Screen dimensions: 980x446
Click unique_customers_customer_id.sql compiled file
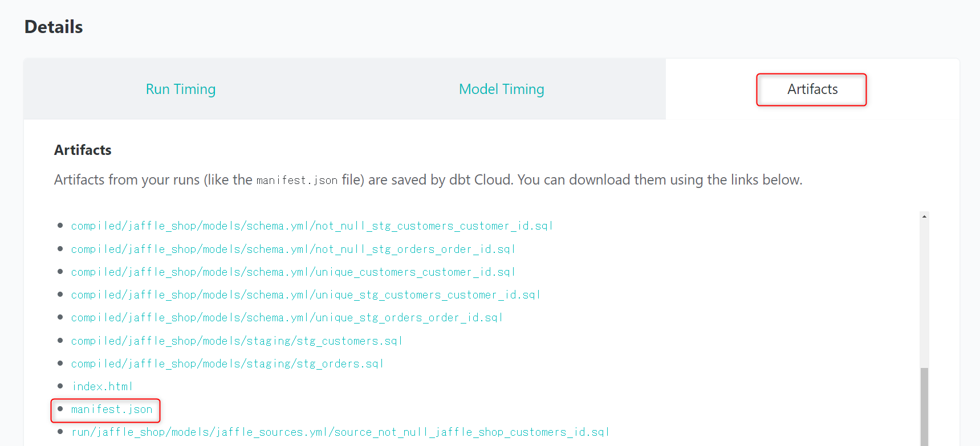(x=292, y=272)
